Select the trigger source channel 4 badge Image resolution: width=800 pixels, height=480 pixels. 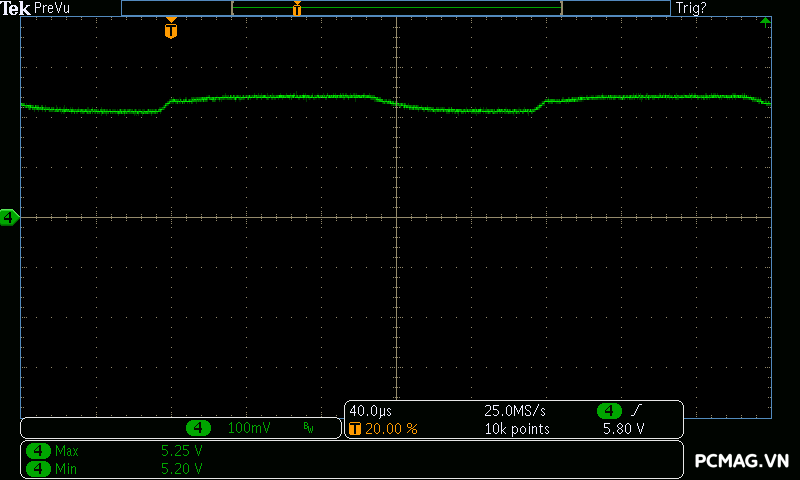point(609,411)
